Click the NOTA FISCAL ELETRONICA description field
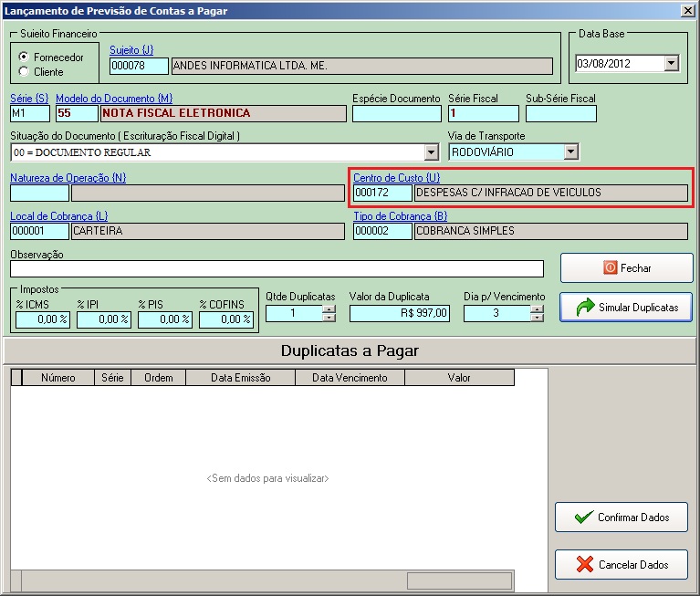The width and height of the screenshot is (700, 596). [224, 113]
